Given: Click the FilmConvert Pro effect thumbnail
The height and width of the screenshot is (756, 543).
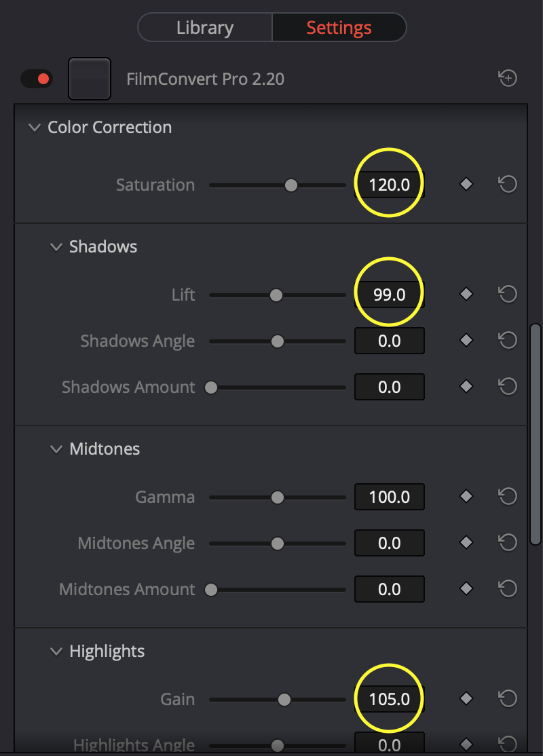Looking at the screenshot, I should click(90, 79).
